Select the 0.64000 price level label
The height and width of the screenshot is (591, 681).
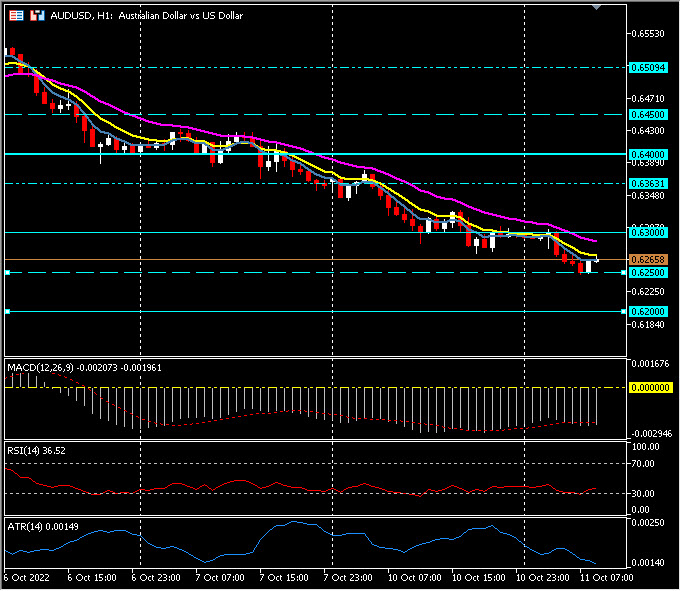[x=647, y=154]
